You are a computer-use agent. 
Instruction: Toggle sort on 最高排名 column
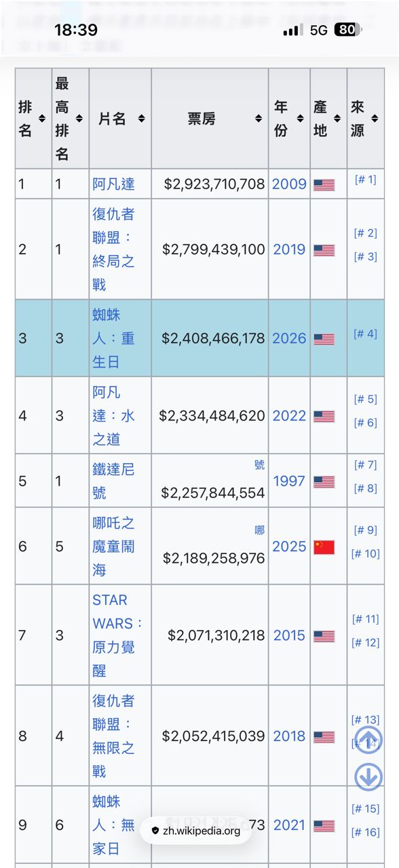[x=79, y=119]
